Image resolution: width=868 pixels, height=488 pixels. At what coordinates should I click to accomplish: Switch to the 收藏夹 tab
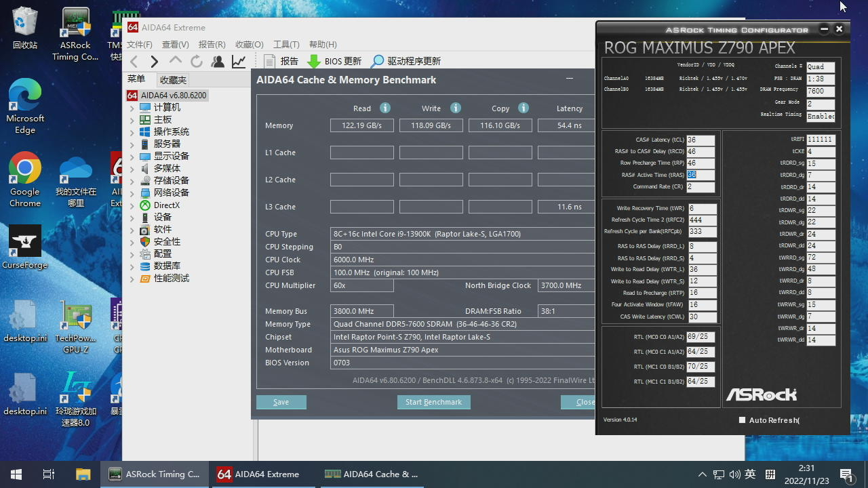pos(173,79)
